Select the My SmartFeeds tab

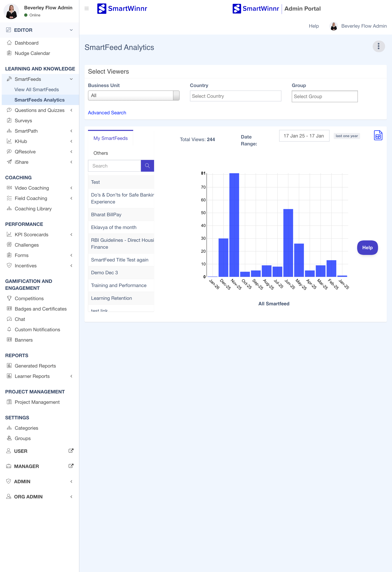[110, 138]
